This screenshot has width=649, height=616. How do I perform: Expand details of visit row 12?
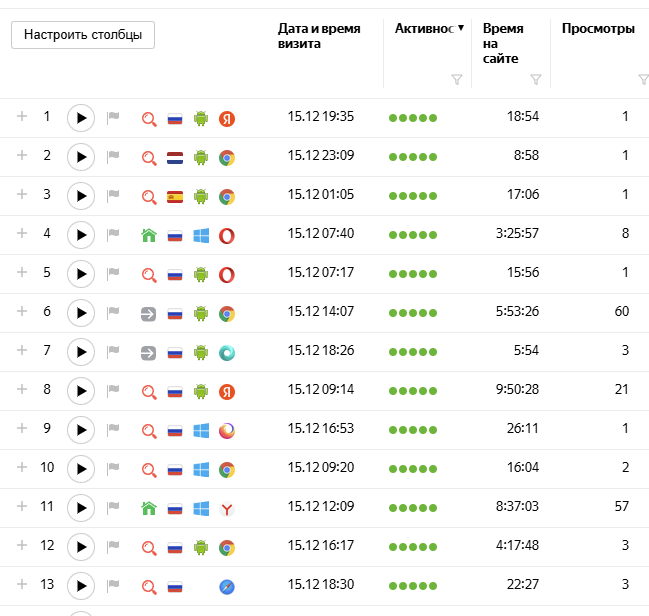pos(22,546)
